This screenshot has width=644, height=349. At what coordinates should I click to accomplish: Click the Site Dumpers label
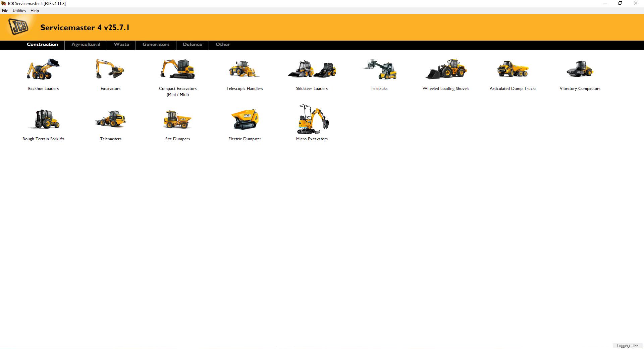coord(177,139)
